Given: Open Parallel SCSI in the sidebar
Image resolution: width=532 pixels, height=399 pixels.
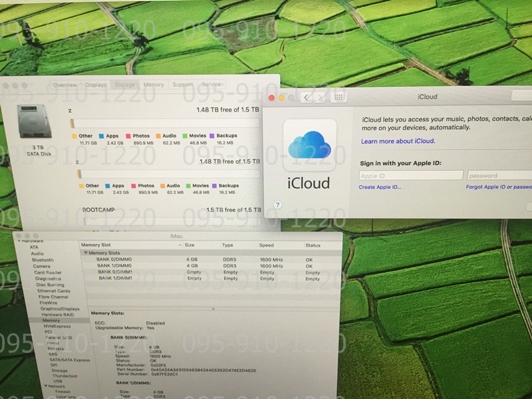Looking at the screenshot, I should [x=59, y=338].
